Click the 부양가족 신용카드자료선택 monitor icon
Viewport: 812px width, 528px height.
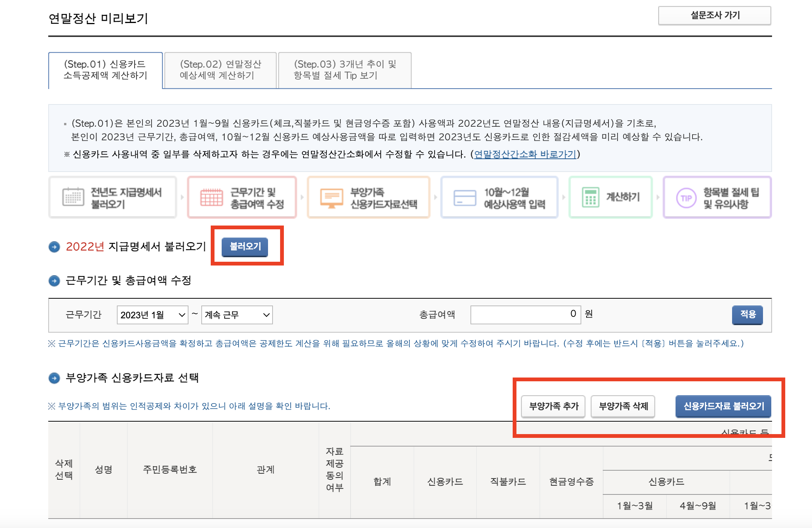coord(332,197)
